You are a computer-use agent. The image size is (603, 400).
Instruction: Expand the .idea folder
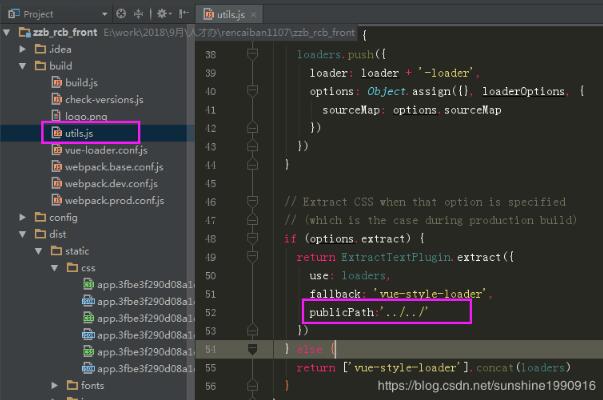click(x=25, y=49)
